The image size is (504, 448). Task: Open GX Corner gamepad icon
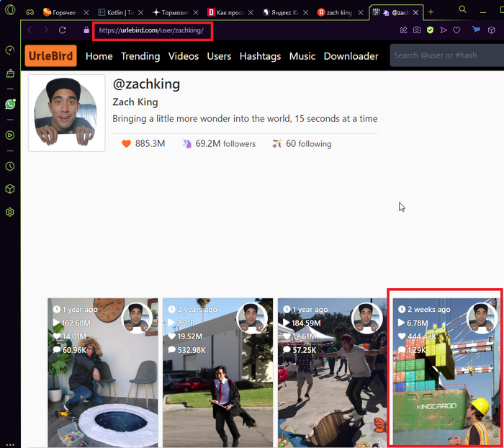tap(30, 12)
